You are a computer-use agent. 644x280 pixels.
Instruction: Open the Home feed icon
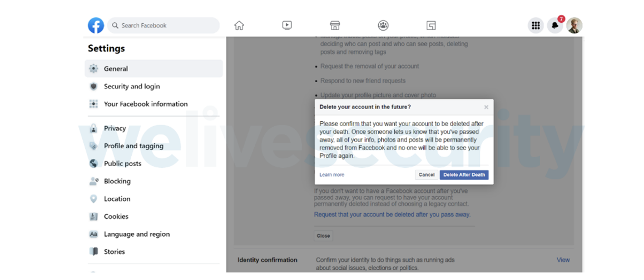click(x=239, y=26)
